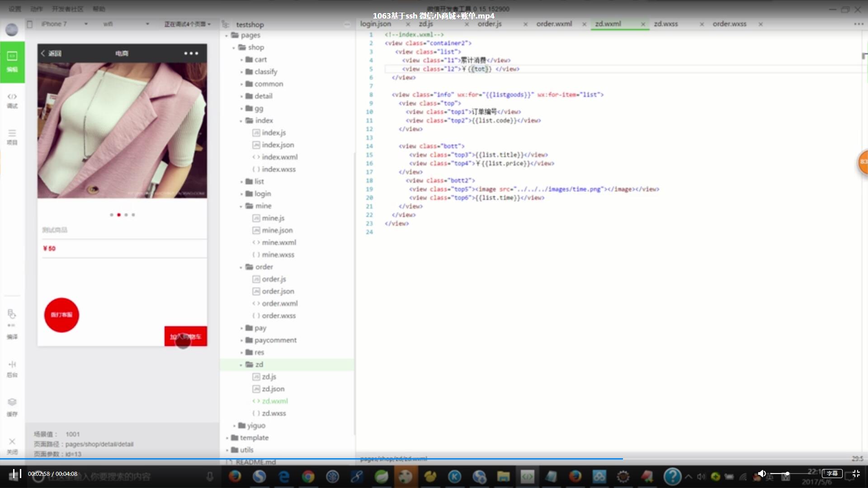The width and height of the screenshot is (868, 488).
Task: Collapse the shop folder
Action: (x=234, y=47)
